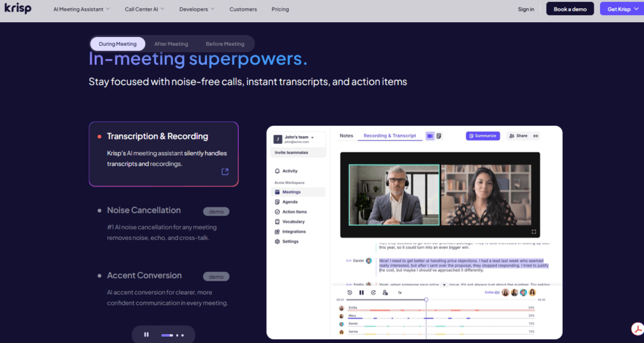644x343 pixels.
Task: Click rewind icon in player
Action: click(350, 293)
